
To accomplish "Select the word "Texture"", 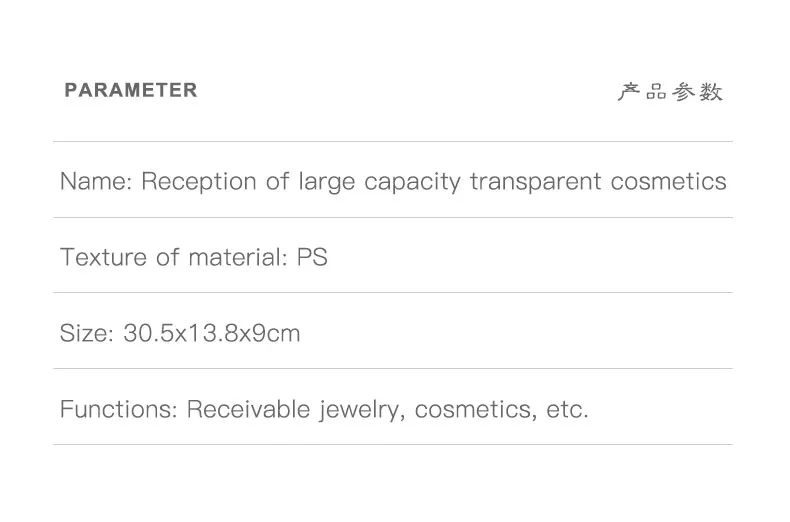I will (x=103, y=257).
